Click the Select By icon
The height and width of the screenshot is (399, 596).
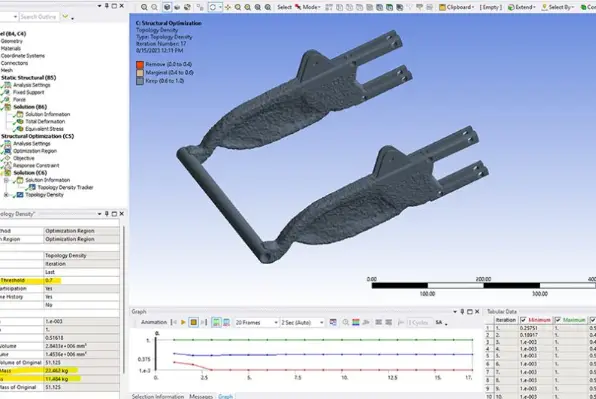544,7
